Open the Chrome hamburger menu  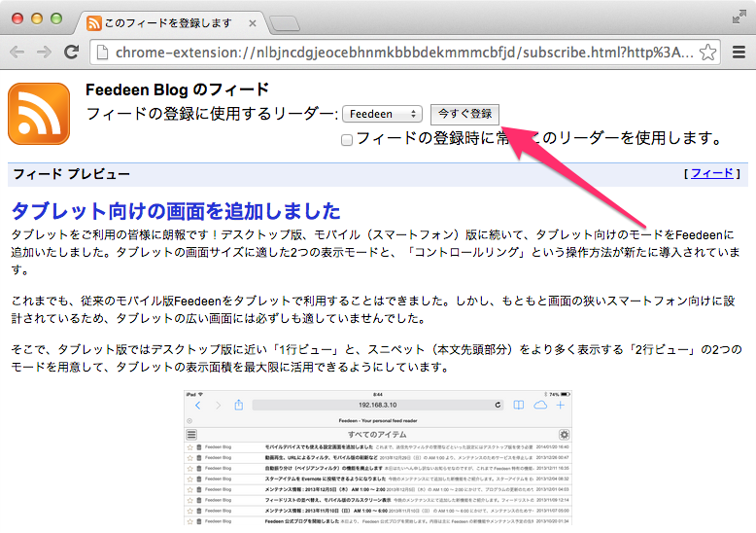tap(738, 53)
